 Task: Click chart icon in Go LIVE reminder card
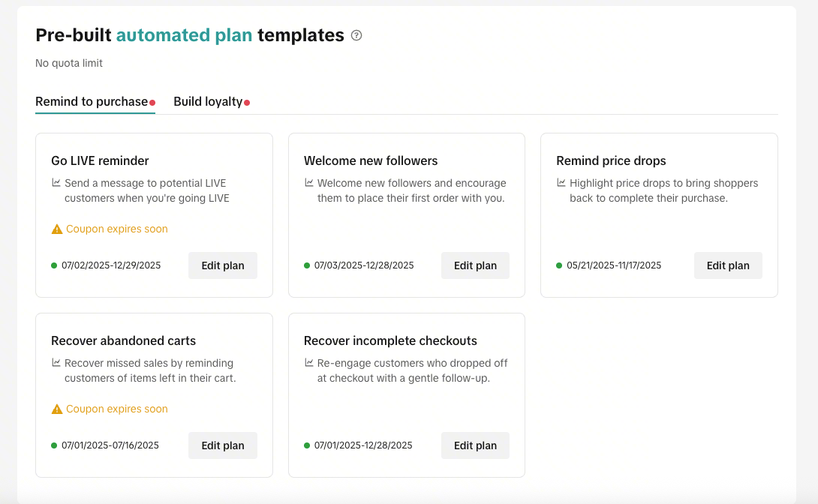56,183
